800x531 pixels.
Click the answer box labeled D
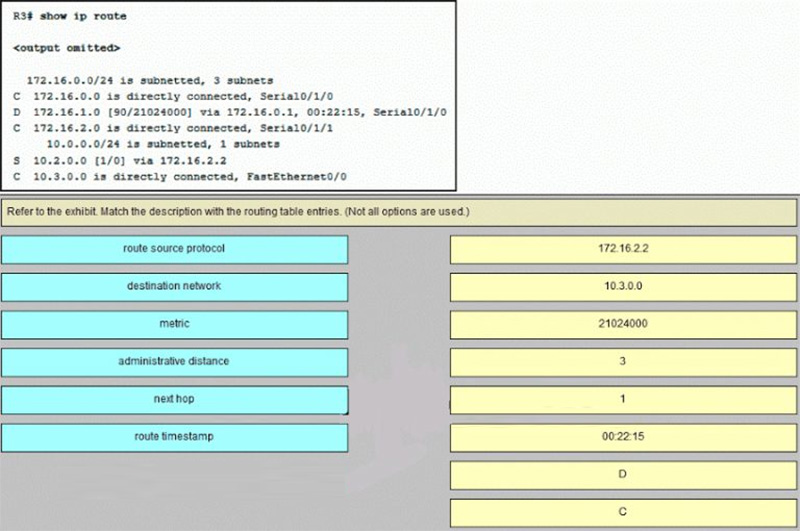point(623,475)
